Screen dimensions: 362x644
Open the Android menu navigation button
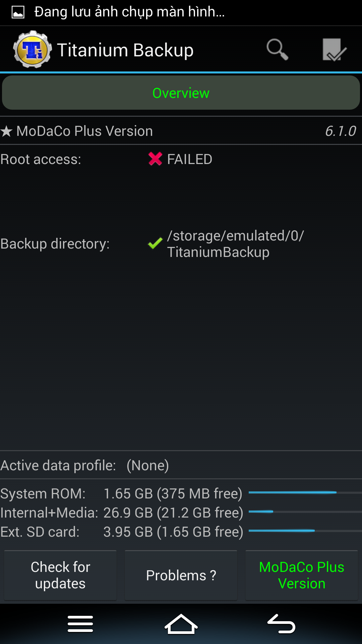click(x=80, y=624)
